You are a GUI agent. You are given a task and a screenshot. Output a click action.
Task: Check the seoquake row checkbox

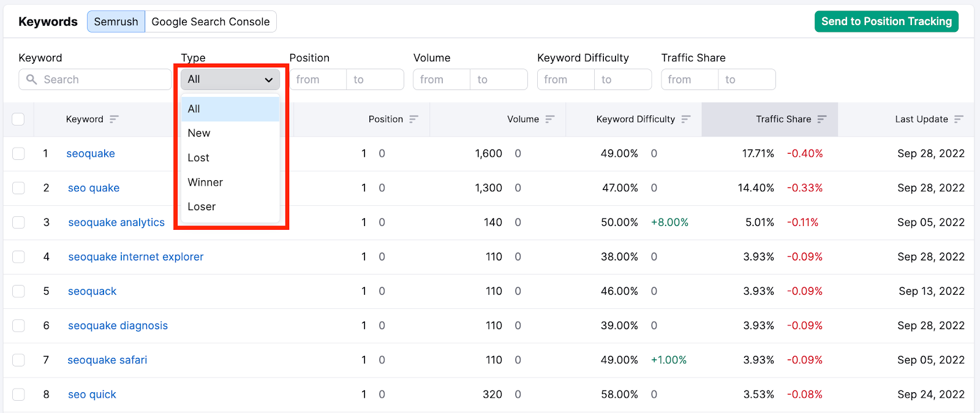point(18,153)
